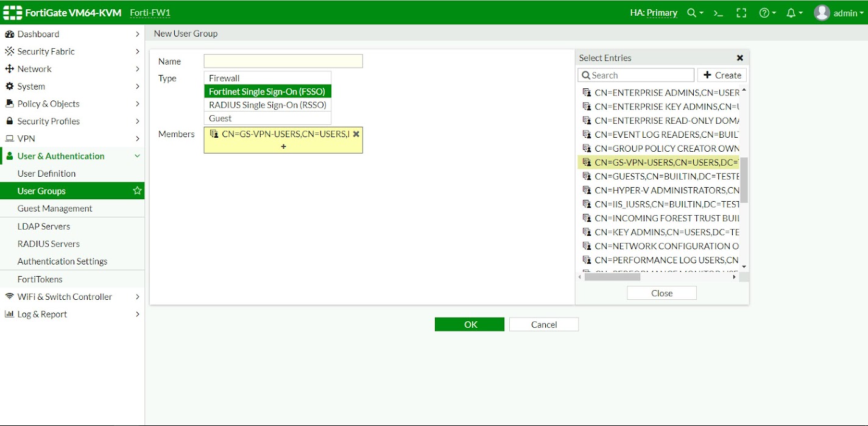Expand the Policy & Objects chevron
This screenshot has width=868, height=426.
(138, 104)
